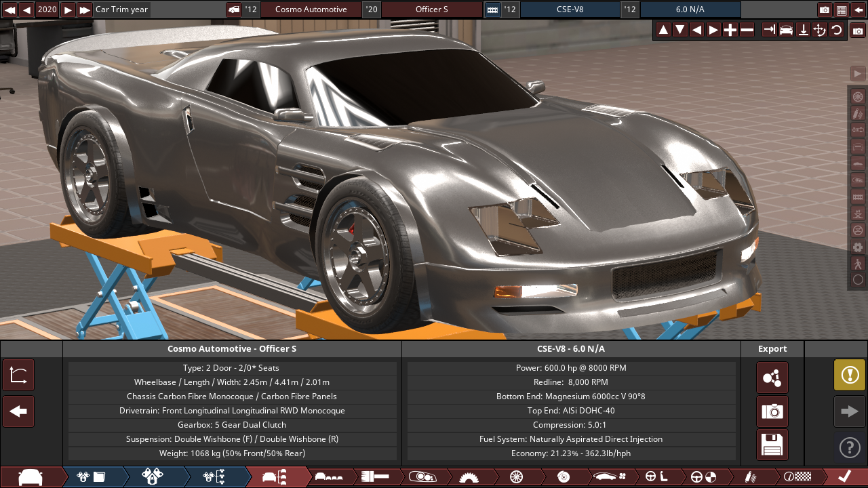Screen dimensions: 868x488
Task: Open the brakes disc tab
Action: pos(563,477)
